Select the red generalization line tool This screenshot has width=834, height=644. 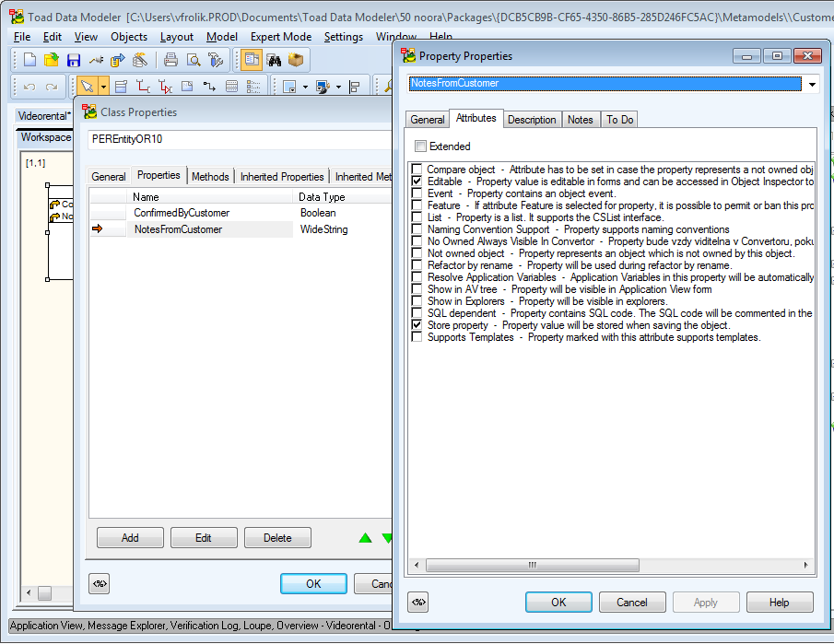(x=165, y=87)
